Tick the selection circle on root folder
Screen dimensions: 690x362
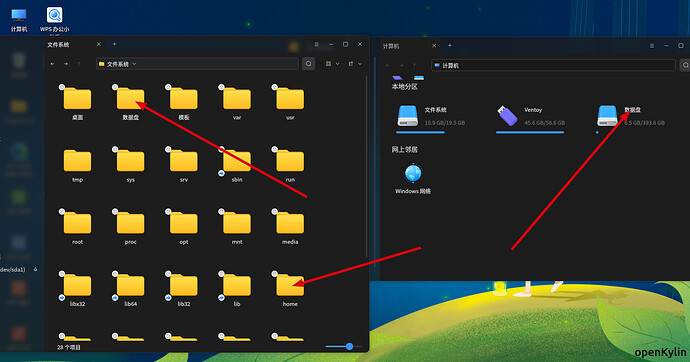(x=62, y=212)
